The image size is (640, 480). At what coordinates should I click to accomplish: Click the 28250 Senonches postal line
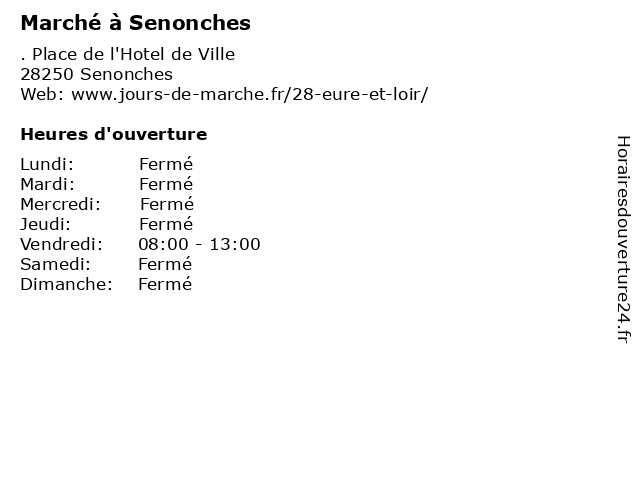click(x=97, y=74)
